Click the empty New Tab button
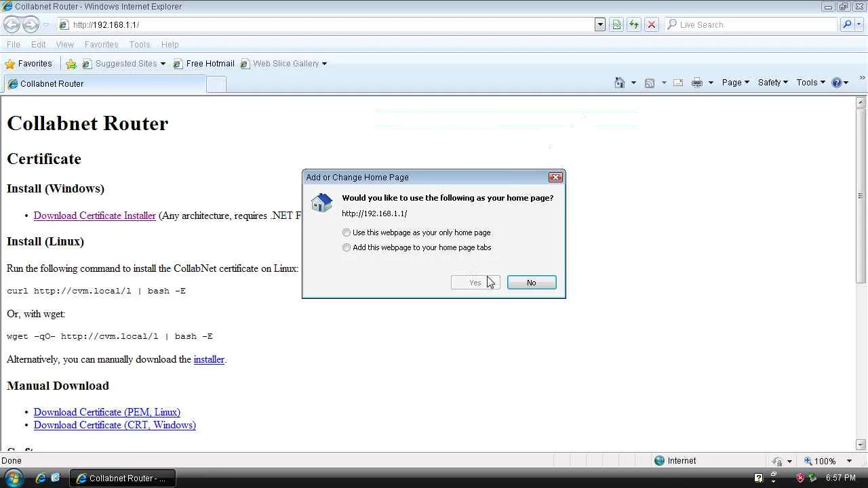The width and height of the screenshot is (868, 488). (x=216, y=84)
